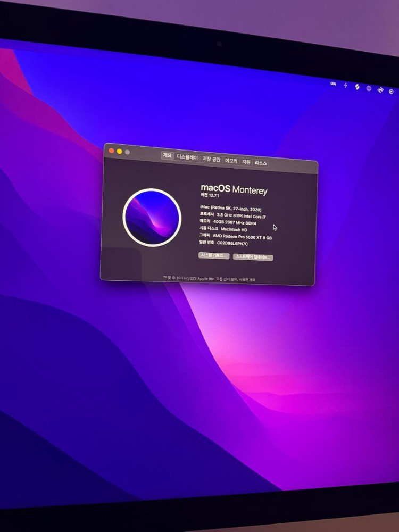Click the circled play menu bar icon
Screen dimensions: 399x532
click(391, 92)
